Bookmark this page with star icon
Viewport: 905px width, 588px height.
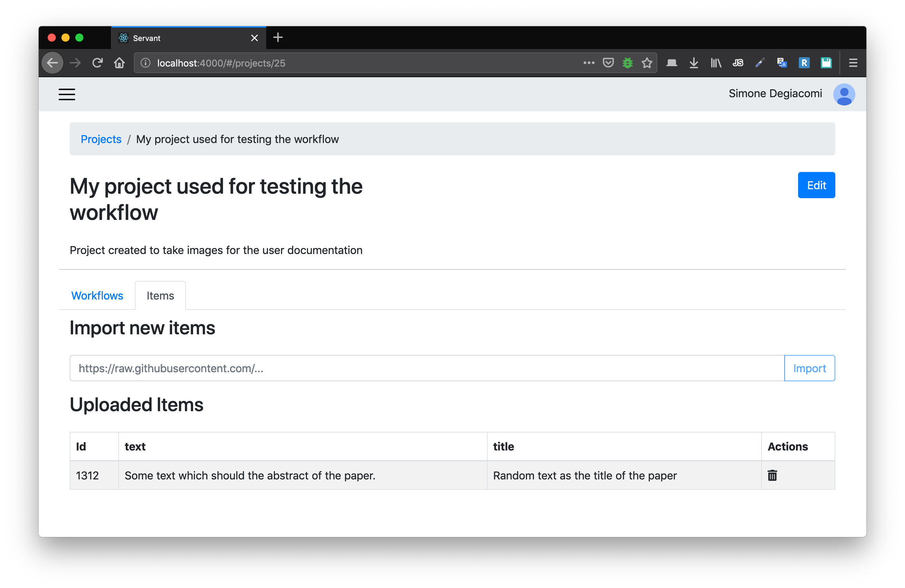pyautogui.click(x=647, y=63)
